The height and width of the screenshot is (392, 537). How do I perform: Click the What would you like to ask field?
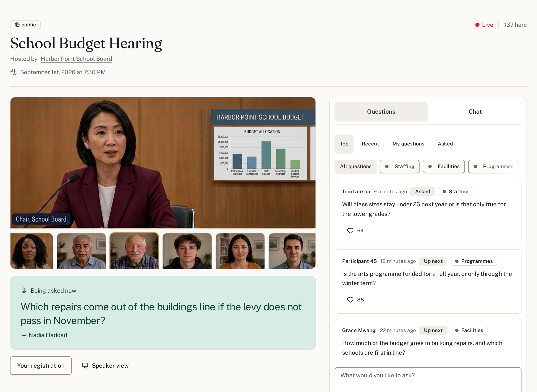pos(428,380)
